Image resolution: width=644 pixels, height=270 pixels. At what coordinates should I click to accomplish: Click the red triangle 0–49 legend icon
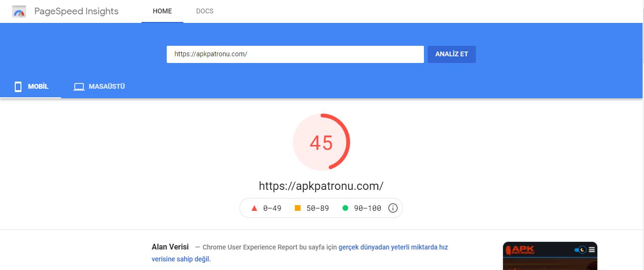coord(254,208)
